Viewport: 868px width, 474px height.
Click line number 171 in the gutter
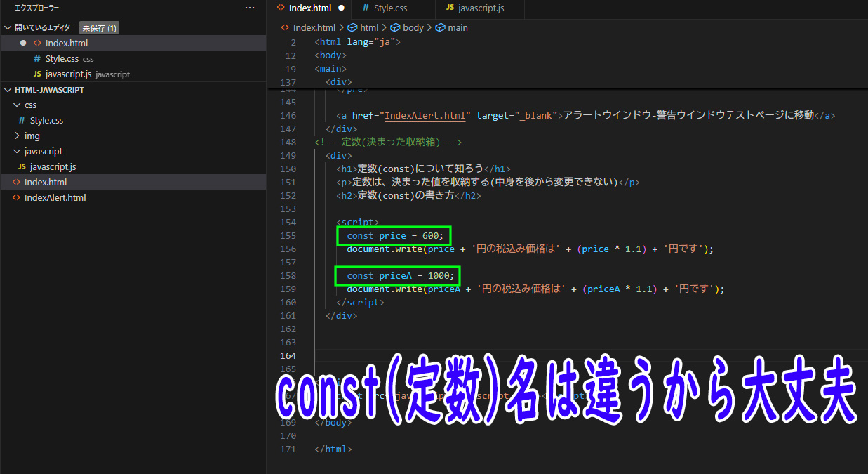[288, 449]
